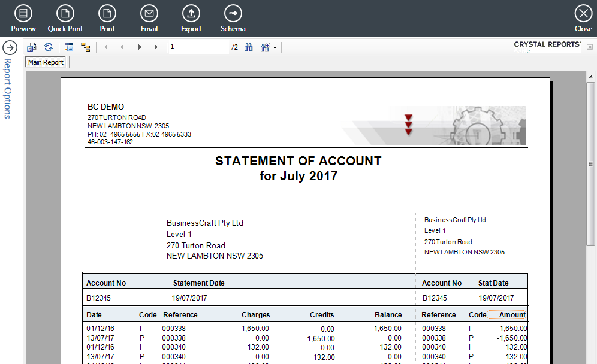Click the ABN text 46-003-147-162
Image resolution: width=597 pixels, height=364 pixels.
pyautogui.click(x=110, y=142)
